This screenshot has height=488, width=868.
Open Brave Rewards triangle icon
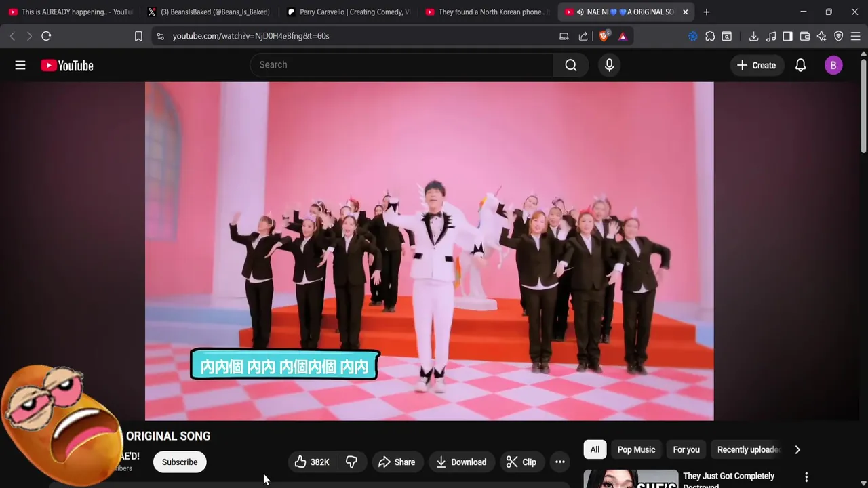(x=623, y=36)
